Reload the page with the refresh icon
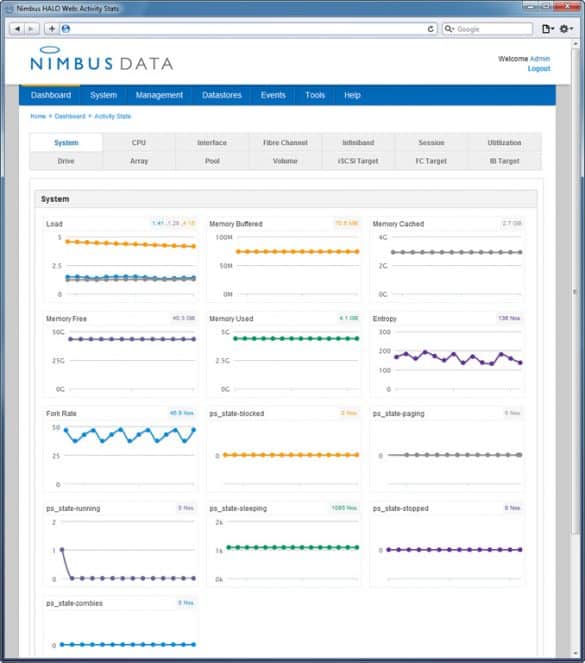Viewport: 585px width, 663px height. 430,29
